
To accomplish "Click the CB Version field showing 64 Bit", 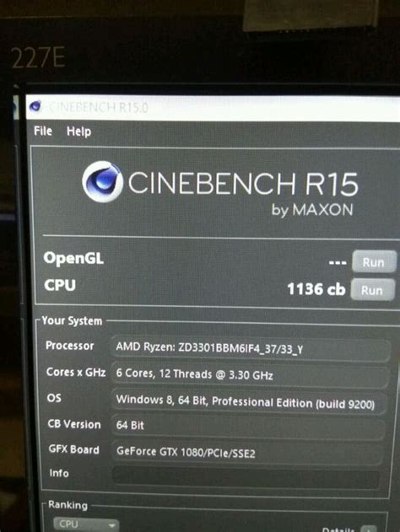I will 248,426.
